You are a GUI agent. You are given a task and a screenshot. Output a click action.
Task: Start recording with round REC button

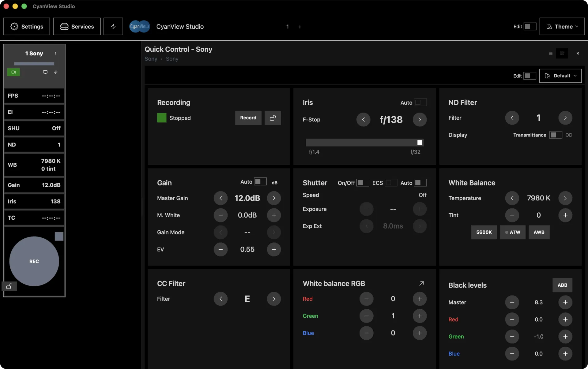coord(34,261)
